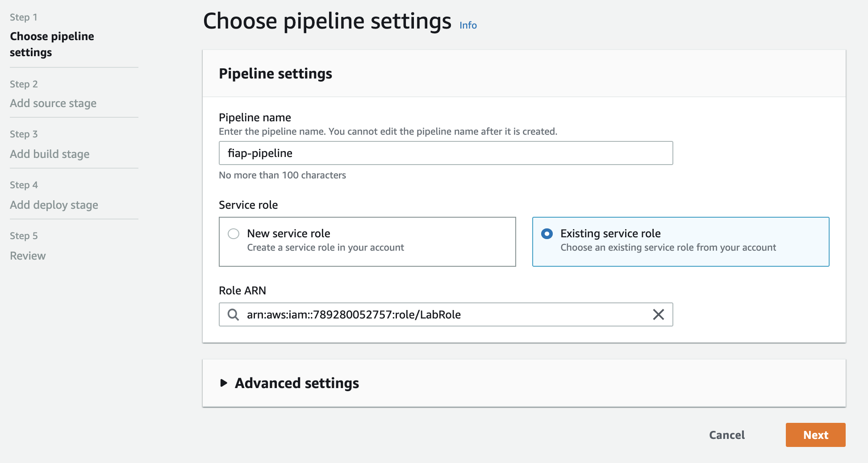Screen dimensions: 868x463
Task: Clear the Role ARN field with X
Action: 658,314
